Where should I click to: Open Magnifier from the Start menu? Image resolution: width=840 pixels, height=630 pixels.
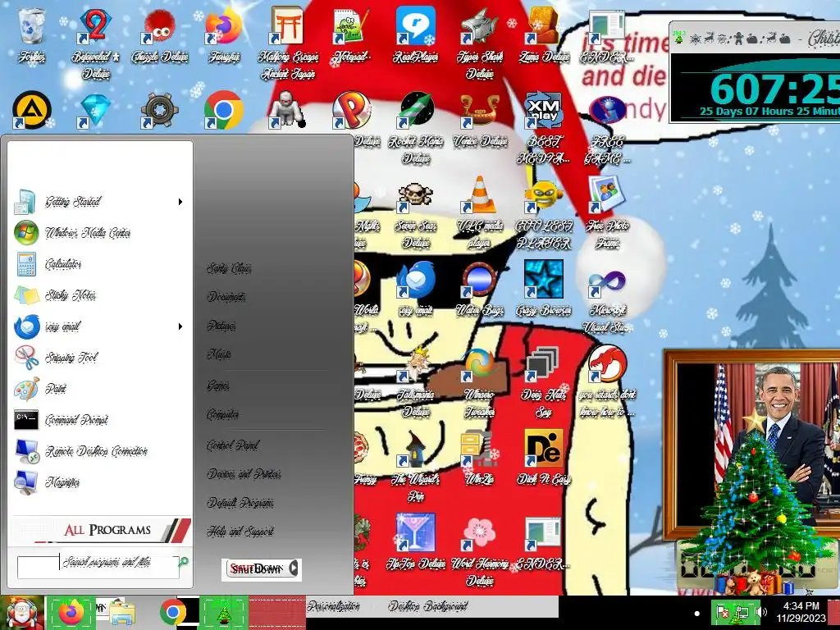99,482
